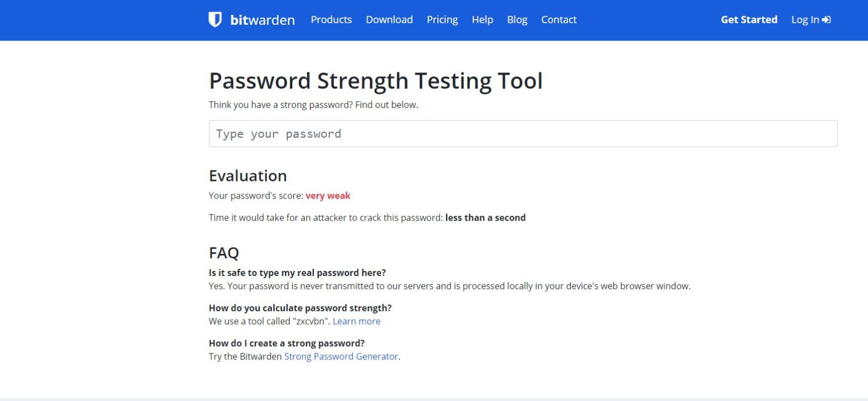This screenshot has width=868, height=401.
Task: Click the Bitwarden shield logo icon
Action: pyautogui.click(x=215, y=19)
